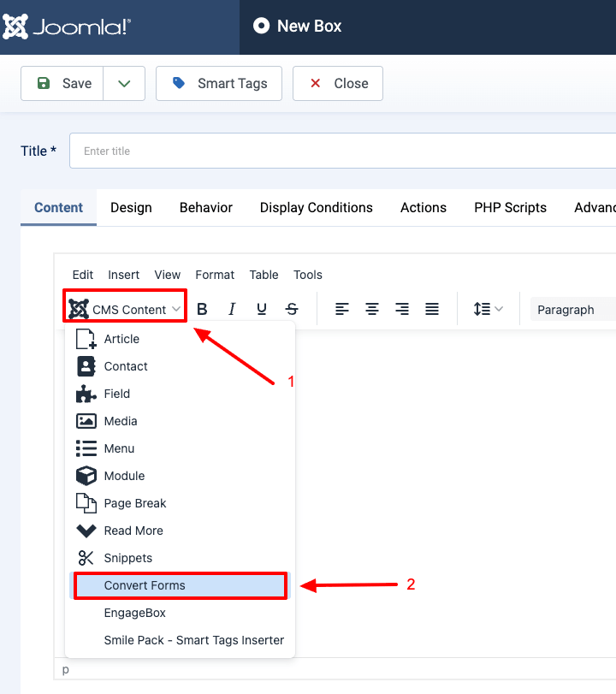Align text left in the editor

pos(342,309)
